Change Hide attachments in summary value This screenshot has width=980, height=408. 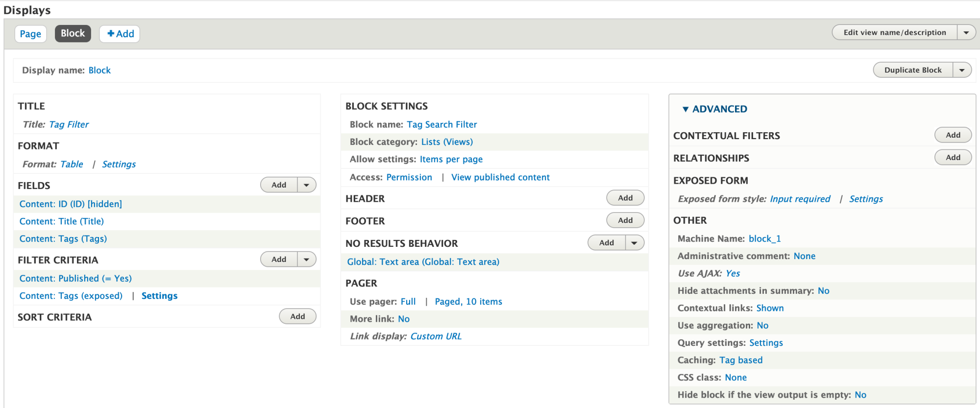(x=823, y=291)
